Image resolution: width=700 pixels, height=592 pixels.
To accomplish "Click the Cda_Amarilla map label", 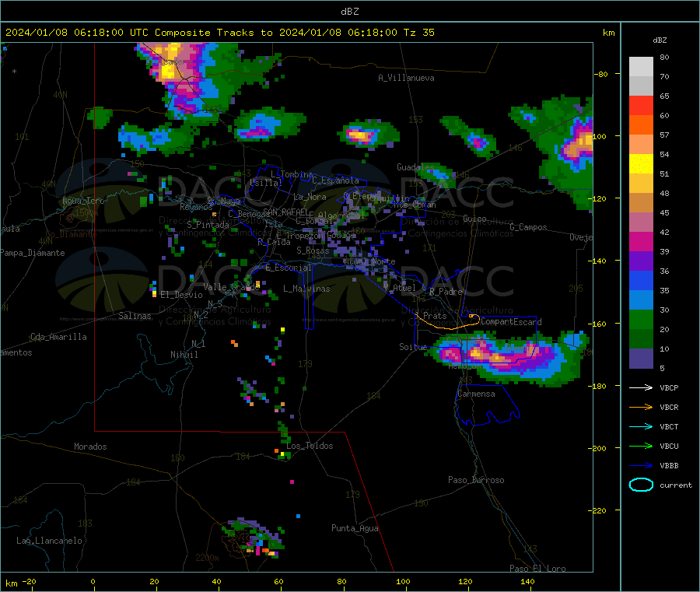I will click(x=58, y=337).
